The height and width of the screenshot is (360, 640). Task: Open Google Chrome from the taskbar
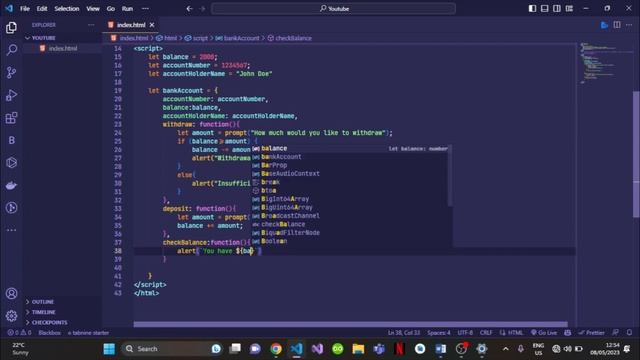pos(276,349)
